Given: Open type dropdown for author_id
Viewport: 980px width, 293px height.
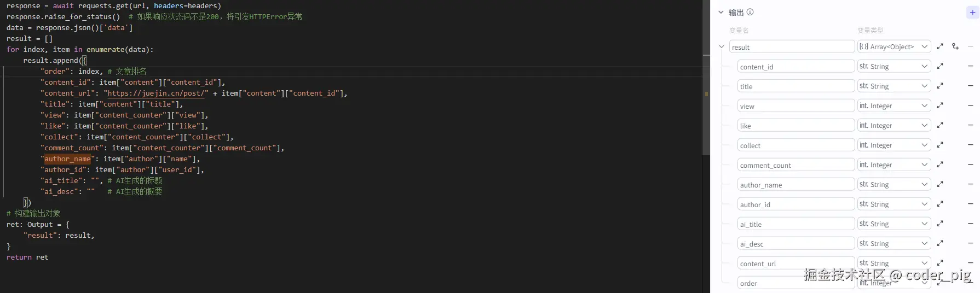Looking at the screenshot, I should pyautogui.click(x=894, y=204).
